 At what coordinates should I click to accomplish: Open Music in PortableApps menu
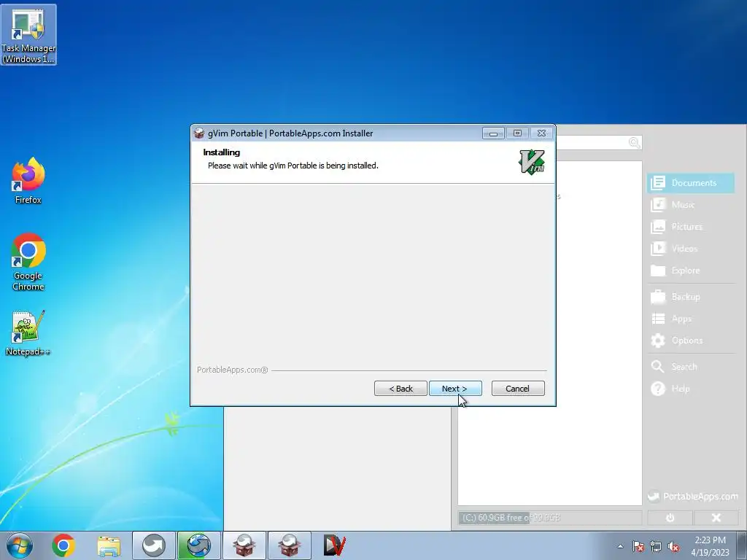690,205
